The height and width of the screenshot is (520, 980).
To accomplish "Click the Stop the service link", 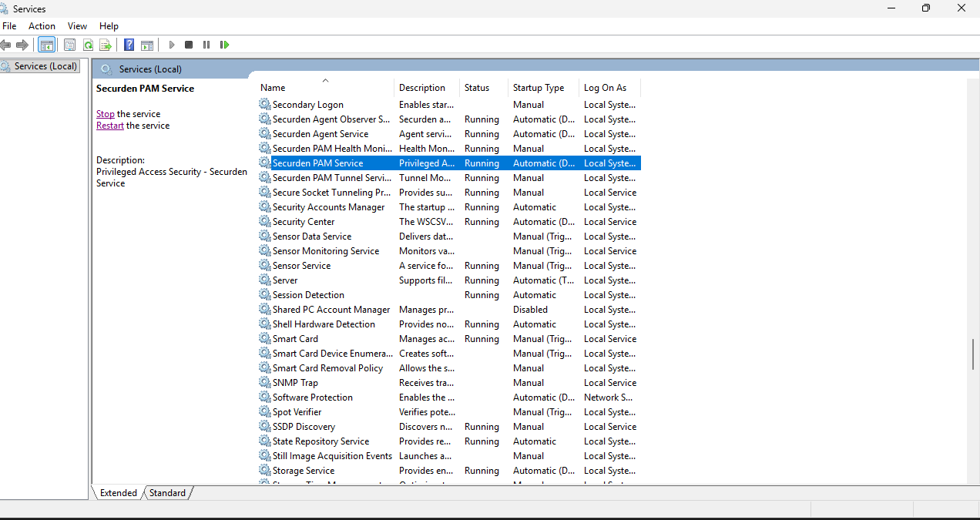I will click(x=106, y=113).
